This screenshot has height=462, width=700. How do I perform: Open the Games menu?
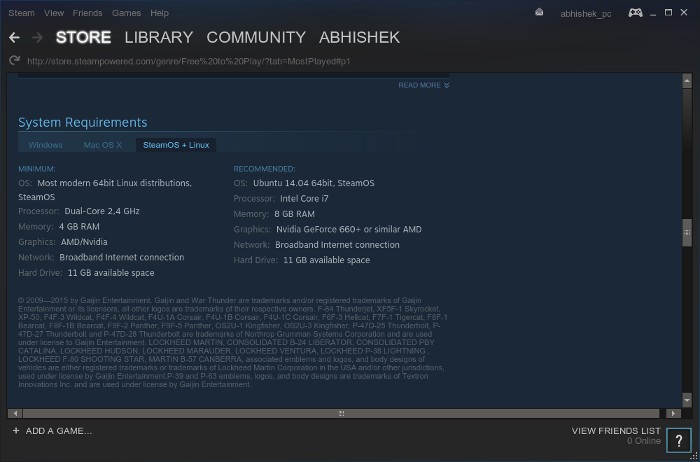pyautogui.click(x=126, y=13)
